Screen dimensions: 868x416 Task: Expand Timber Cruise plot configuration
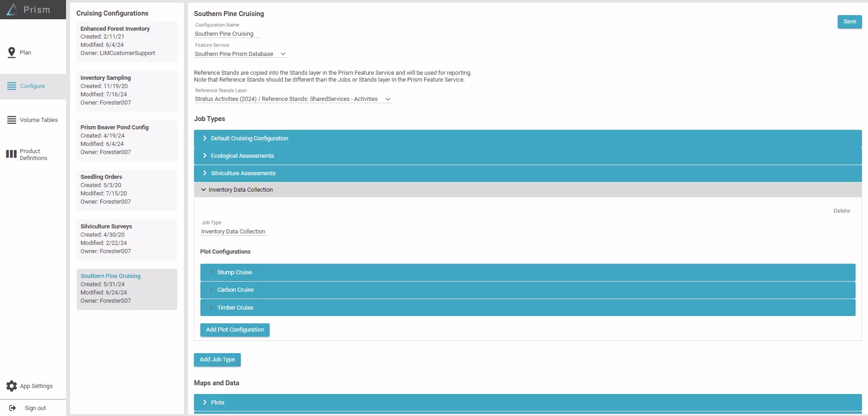[x=528, y=308]
